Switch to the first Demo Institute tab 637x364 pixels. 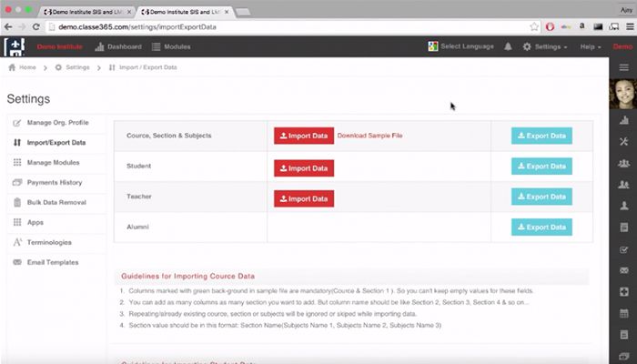point(86,12)
